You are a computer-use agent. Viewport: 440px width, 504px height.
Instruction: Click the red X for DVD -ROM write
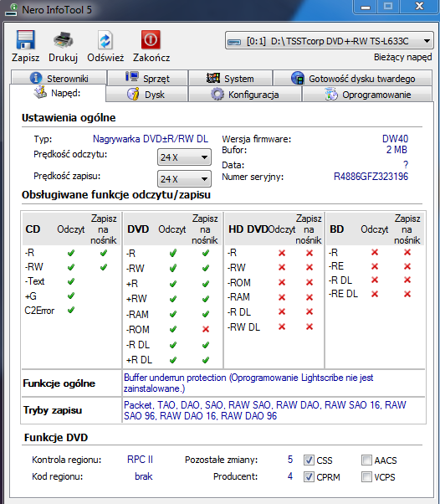pyautogui.click(x=206, y=329)
